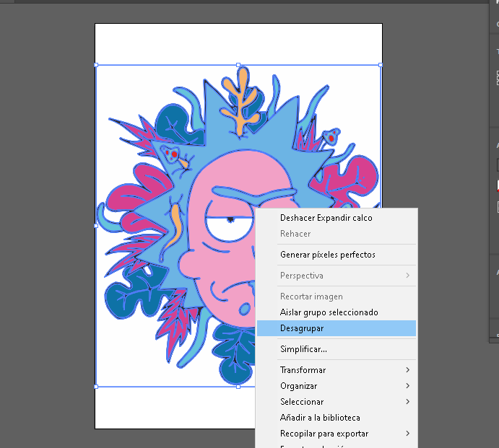Viewport: 499px width, 448px height.
Task: Click the bottom-center selection handle
Action: tap(238, 387)
